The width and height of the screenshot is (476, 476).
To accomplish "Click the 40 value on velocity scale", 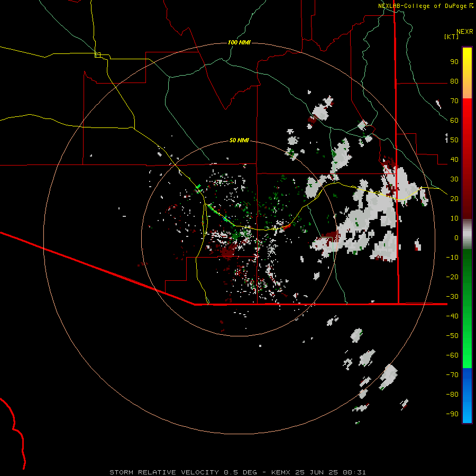I will pos(454,160).
